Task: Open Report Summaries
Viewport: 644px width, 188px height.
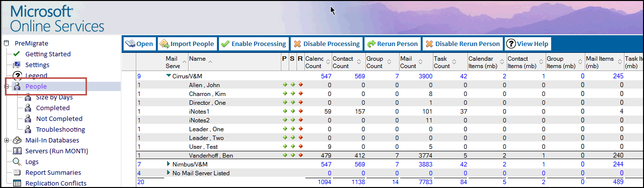Action: click(x=53, y=172)
